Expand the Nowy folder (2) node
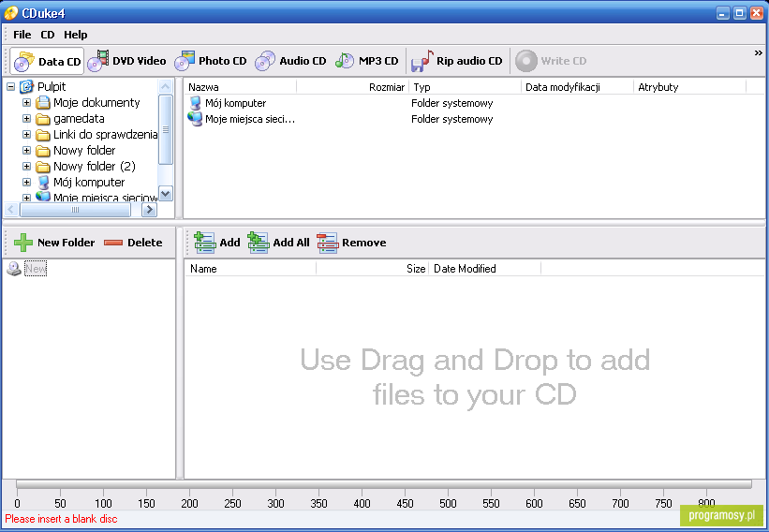The height and width of the screenshot is (532, 769). pos(26,166)
